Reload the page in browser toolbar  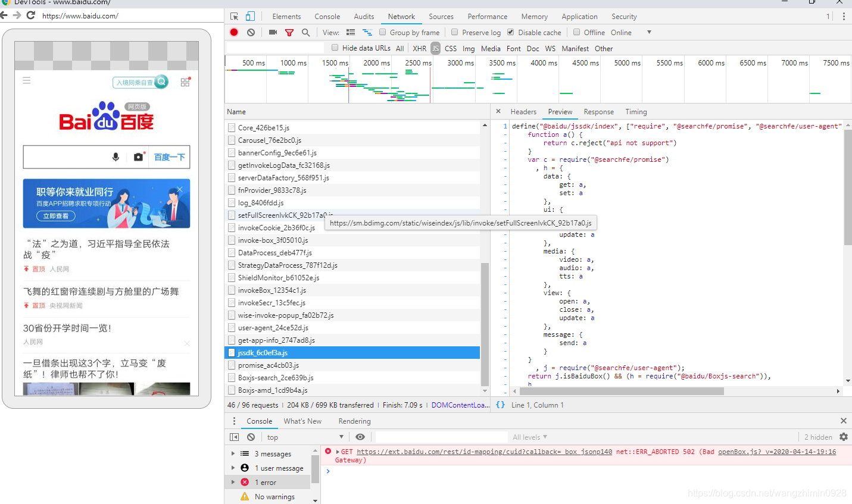(31, 15)
